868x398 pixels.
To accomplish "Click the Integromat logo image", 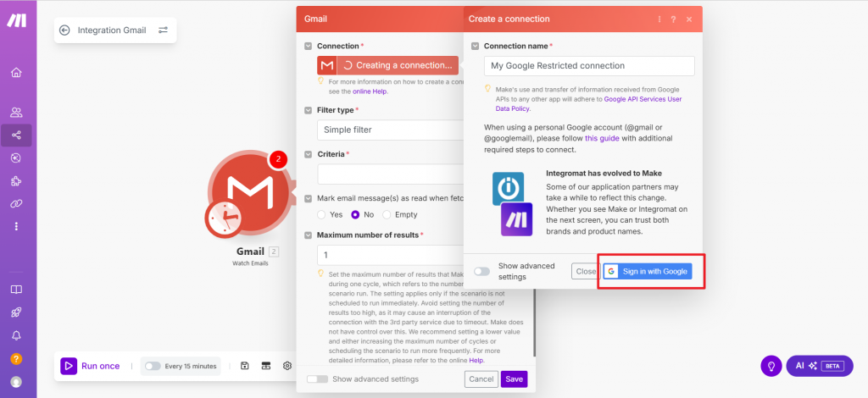I will 509,189.
